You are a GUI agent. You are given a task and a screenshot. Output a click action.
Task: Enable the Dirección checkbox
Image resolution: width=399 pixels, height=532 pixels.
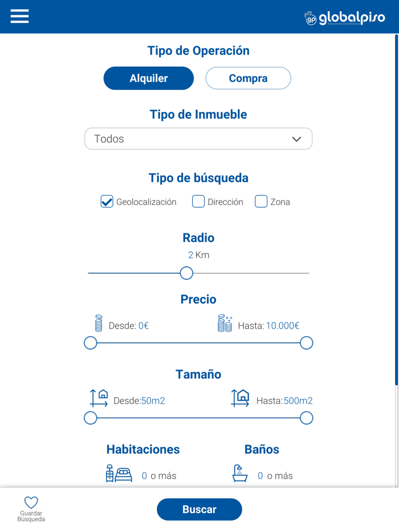pos(198,202)
